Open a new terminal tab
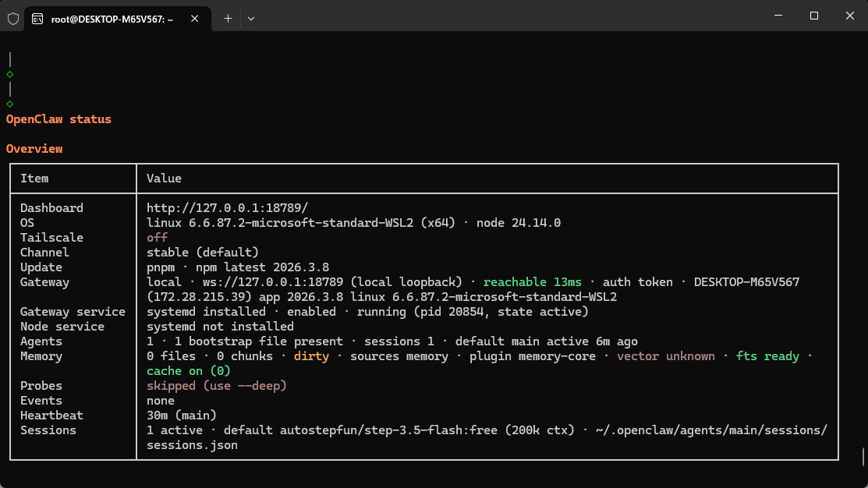Screen dimensions: 868x488 pos(228,19)
